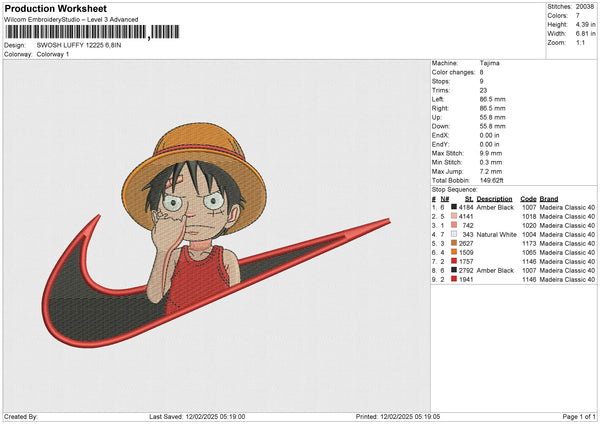Click Madeira Classic 40 brand in stop 9
Screen dimensions: 600x424
[567, 279]
